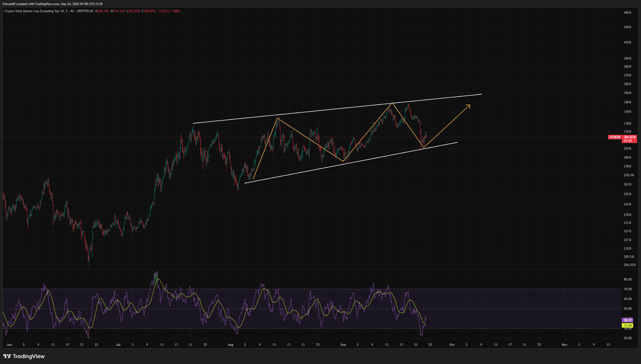Click the Sep label on time axis

[x=343, y=345]
